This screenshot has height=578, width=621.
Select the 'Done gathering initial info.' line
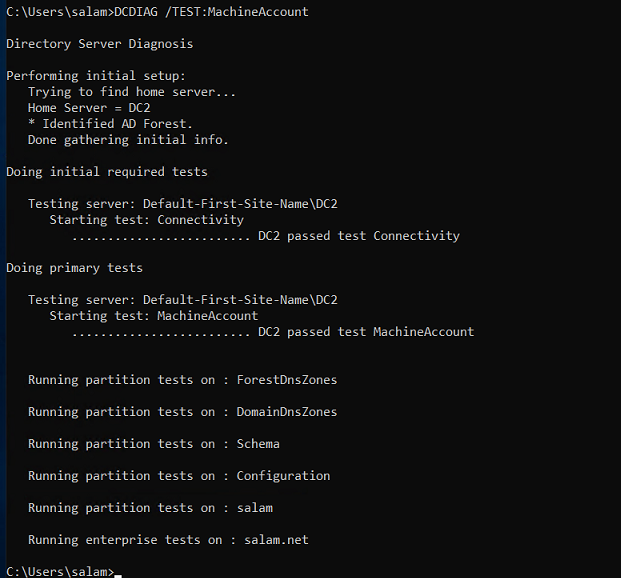pos(128,140)
